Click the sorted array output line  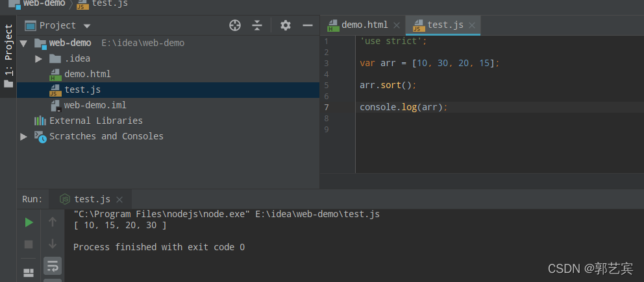click(x=120, y=225)
